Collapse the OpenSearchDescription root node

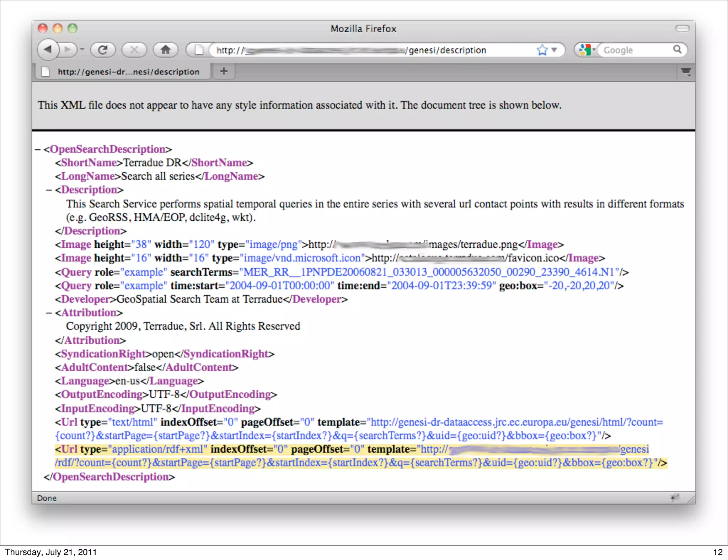38,150
